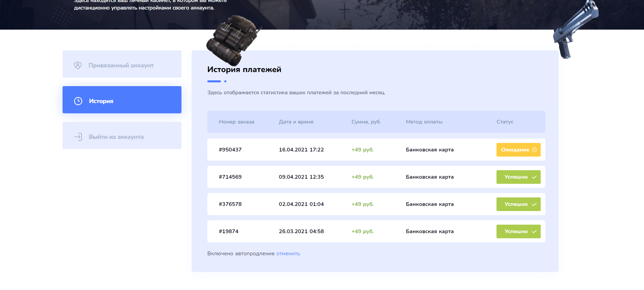
Task: Click Банковская карта in #950437 row
Action: [430, 150]
